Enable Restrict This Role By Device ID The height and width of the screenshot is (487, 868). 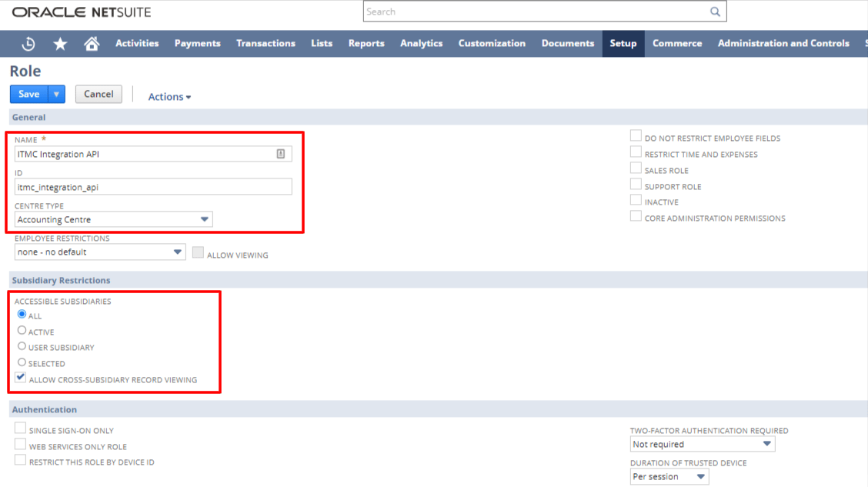coord(21,460)
